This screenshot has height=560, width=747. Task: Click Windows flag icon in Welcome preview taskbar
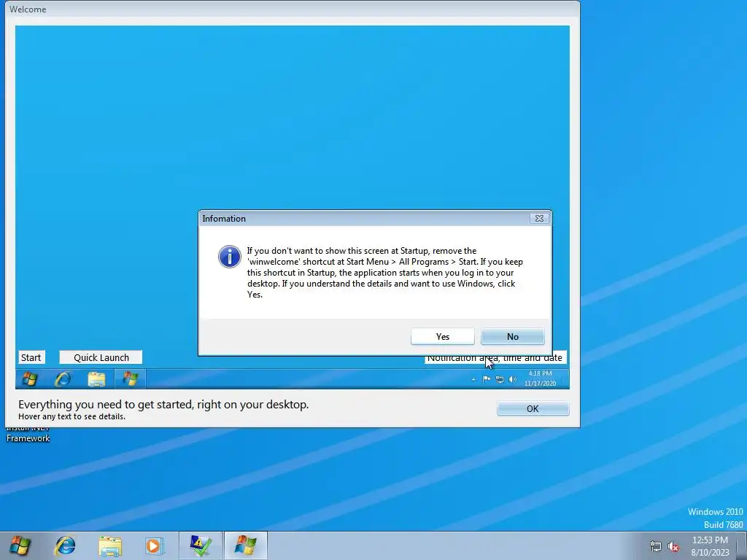pos(130,379)
